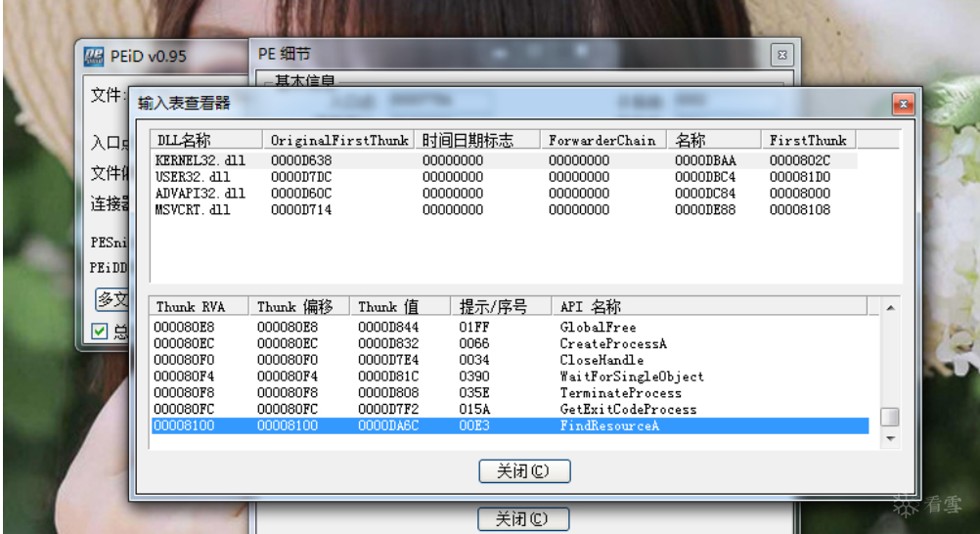Click Thunk value 0000D844
Image resolution: width=980 pixels, height=534 pixels.
388,327
